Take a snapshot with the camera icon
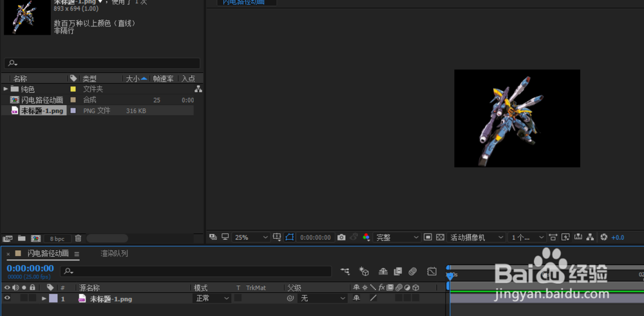This screenshot has height=316, width=644. [341, 237]
